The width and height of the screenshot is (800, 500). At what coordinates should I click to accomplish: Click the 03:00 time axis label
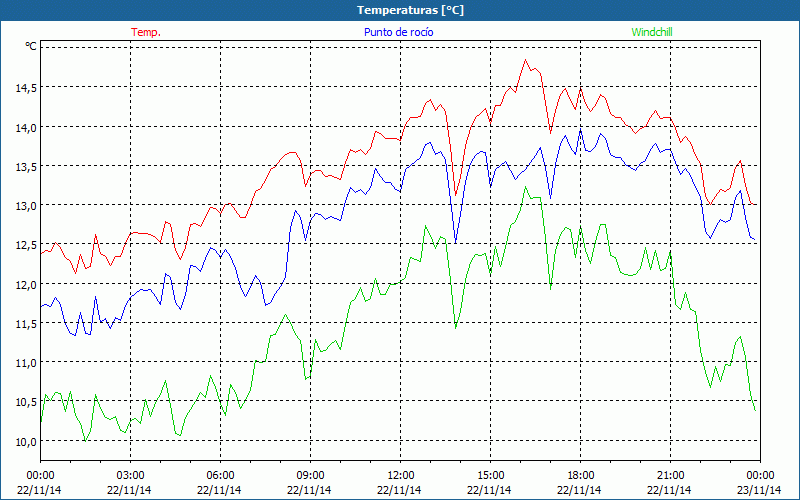[131, 476]
